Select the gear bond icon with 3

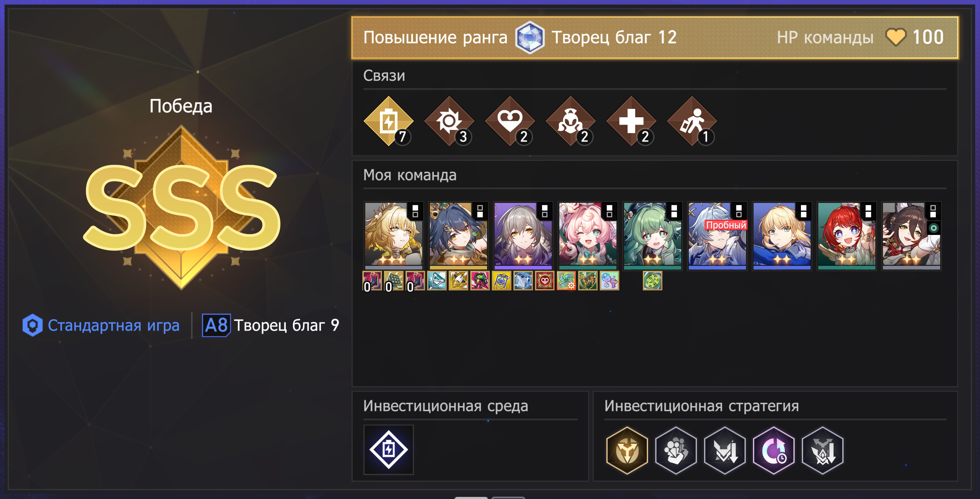(449, 122)
